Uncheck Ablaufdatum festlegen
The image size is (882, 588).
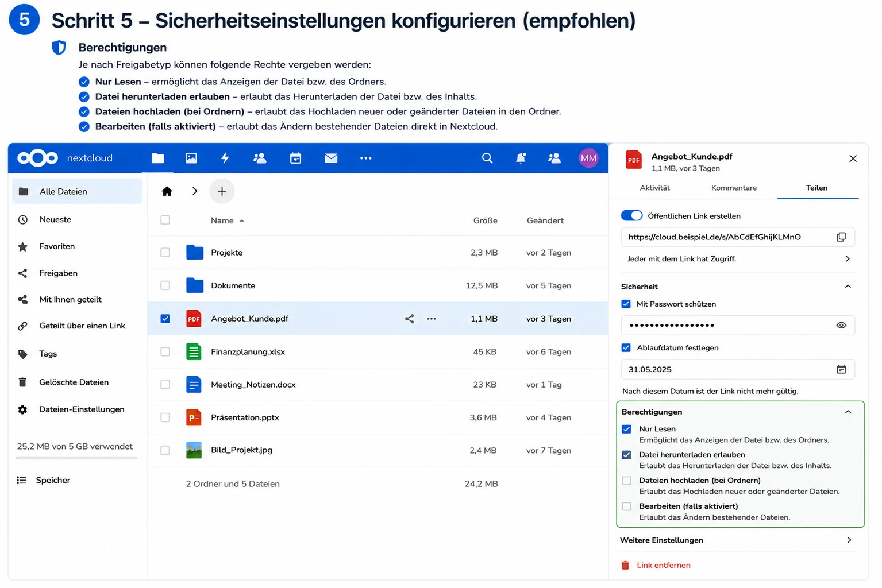(626, 347)
